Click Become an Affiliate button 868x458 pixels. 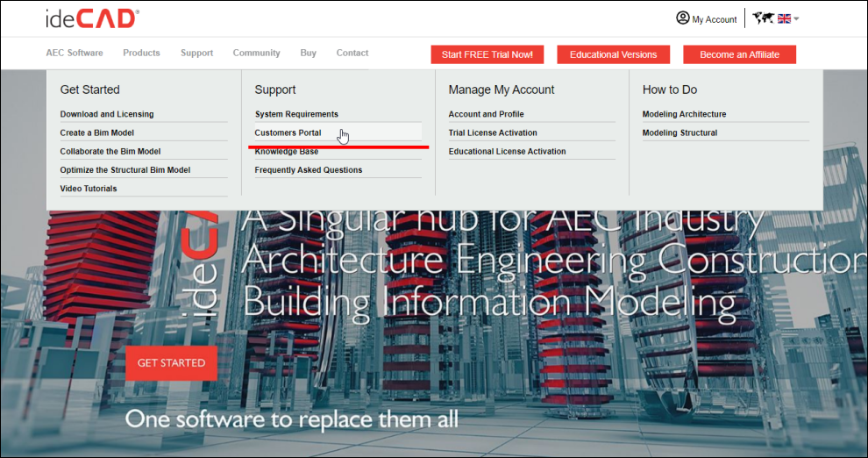click(x=740, y=54)
